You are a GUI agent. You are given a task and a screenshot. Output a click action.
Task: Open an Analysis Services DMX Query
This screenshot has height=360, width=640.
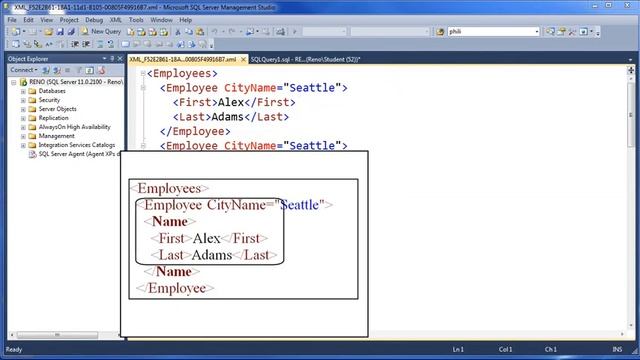point(153,31)
